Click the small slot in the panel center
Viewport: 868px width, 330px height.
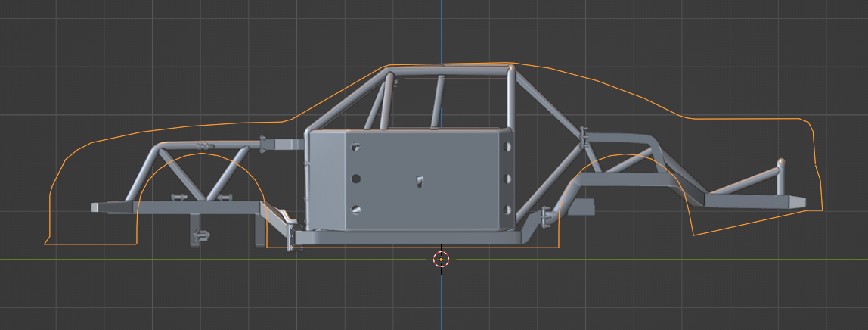pos(419,181)
